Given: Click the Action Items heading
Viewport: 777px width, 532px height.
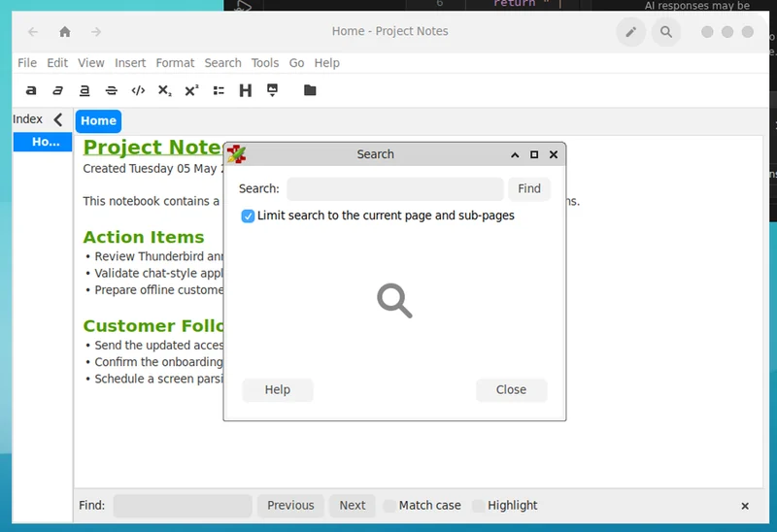Looking at the screenshot, I should 144,237.
